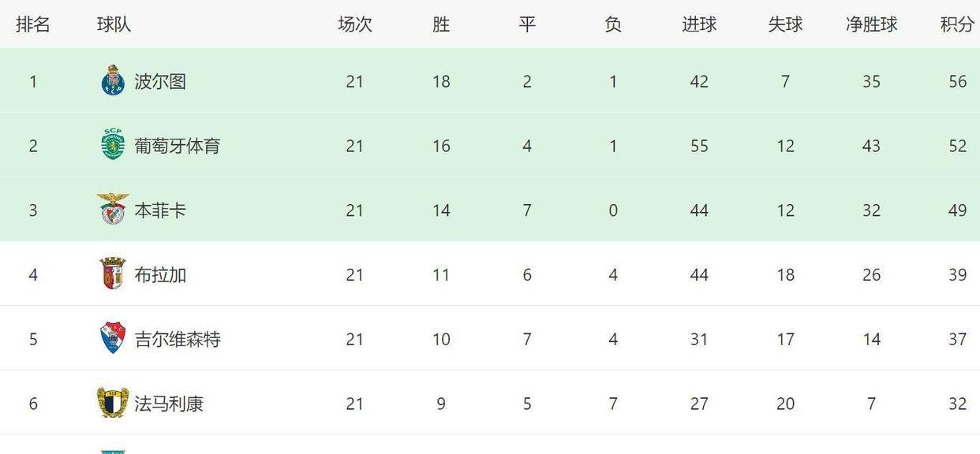Click the 进球 column header
The height and width of the screenshot is (454, 980).
[699, 24]
